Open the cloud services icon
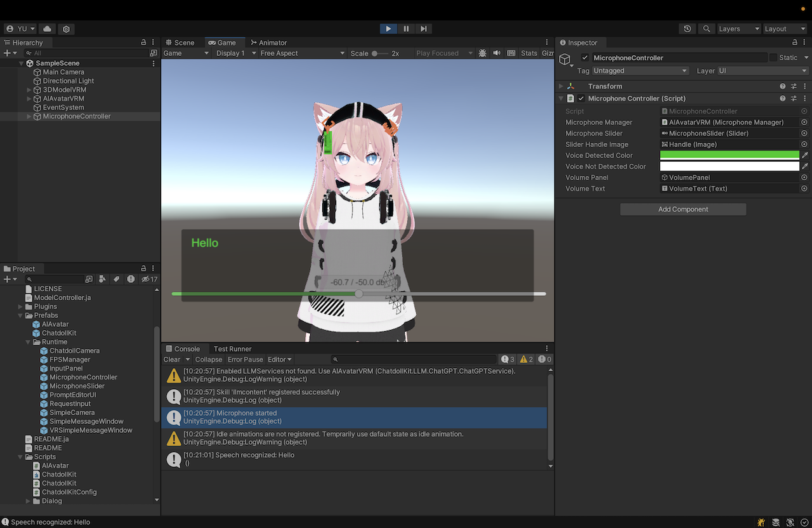 [x=48, y=29]
